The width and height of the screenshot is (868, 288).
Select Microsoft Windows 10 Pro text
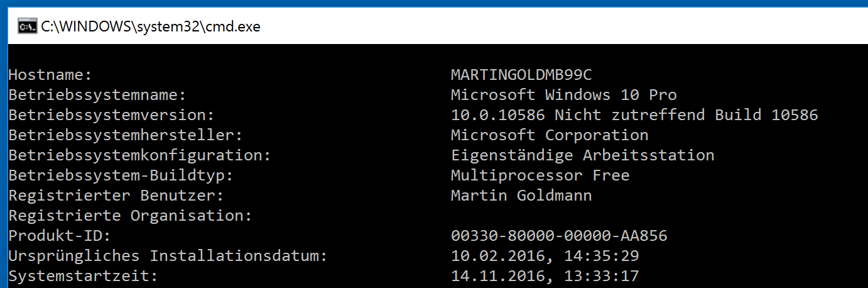(x=564, y=95)
